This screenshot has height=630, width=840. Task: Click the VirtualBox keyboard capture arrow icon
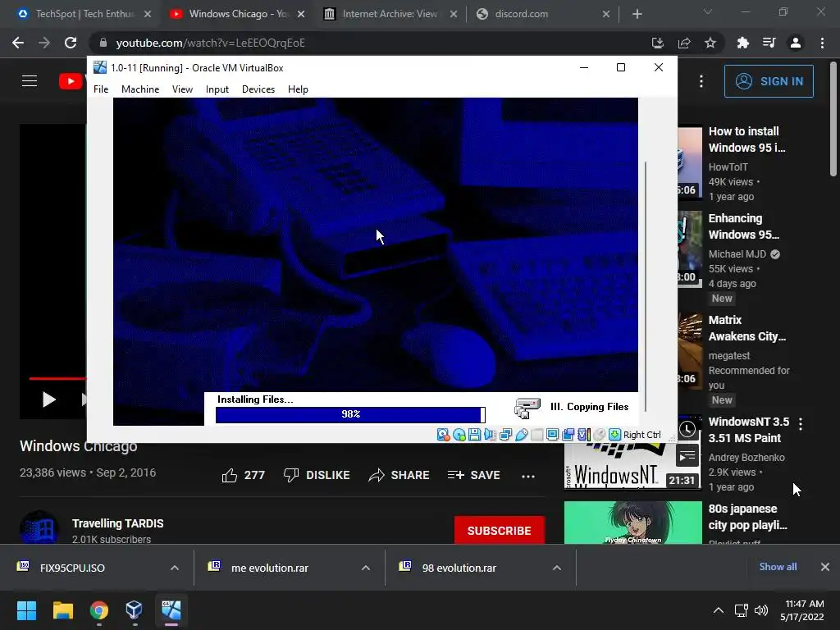point(614,435)
